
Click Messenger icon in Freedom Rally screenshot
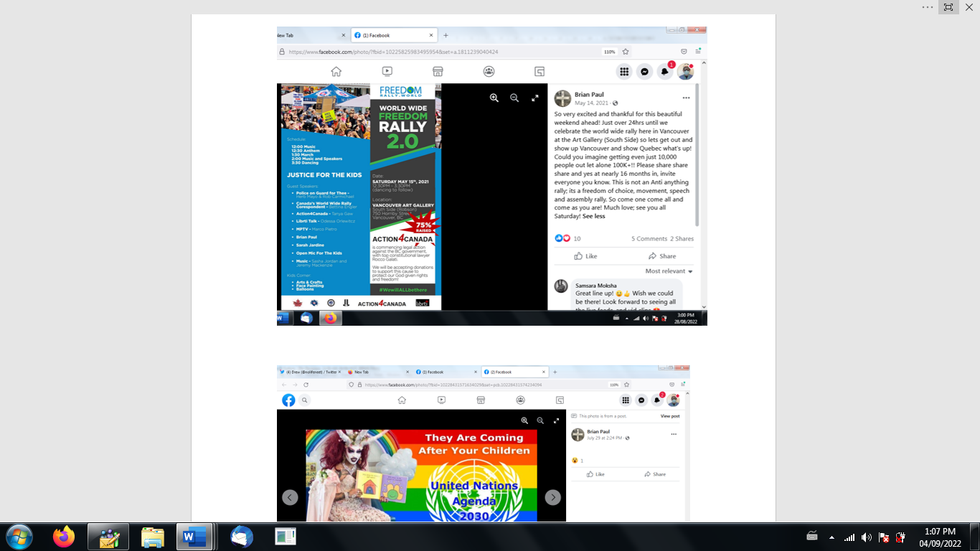pos(645,72)
